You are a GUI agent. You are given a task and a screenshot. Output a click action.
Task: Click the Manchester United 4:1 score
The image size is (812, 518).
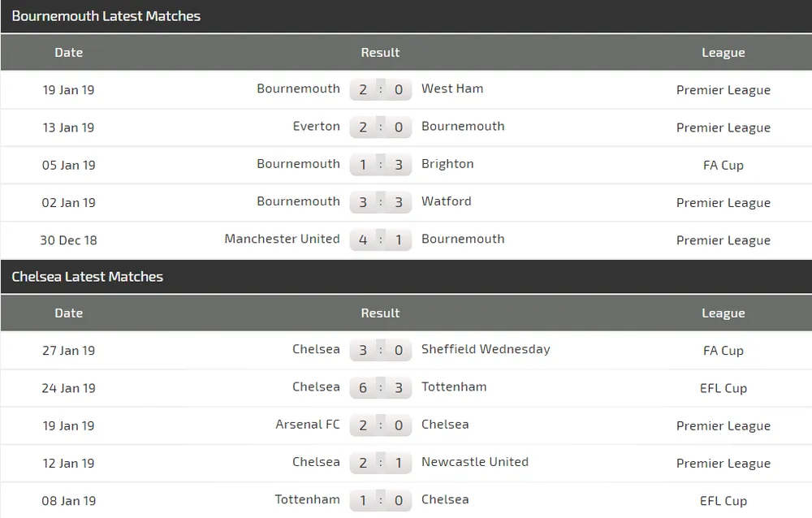pos(381,240)
